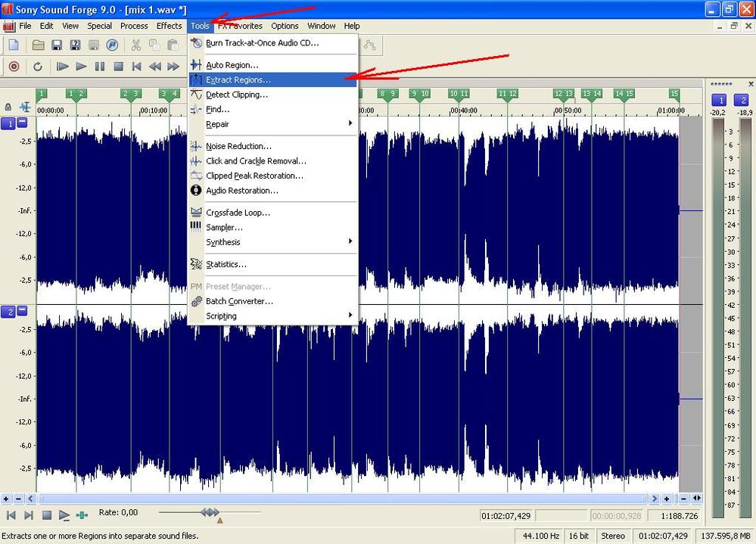Minimize channel 2 waveform
This screenshot has width=756, height=544.
click(x=22, y=311)
